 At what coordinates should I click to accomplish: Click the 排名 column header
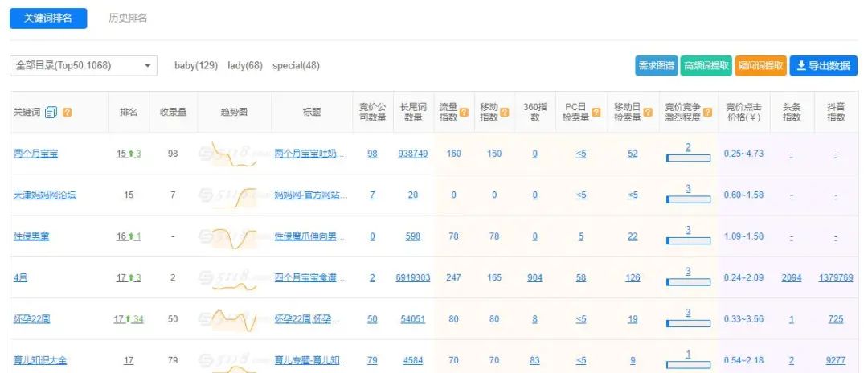click(x=129, y=113)
